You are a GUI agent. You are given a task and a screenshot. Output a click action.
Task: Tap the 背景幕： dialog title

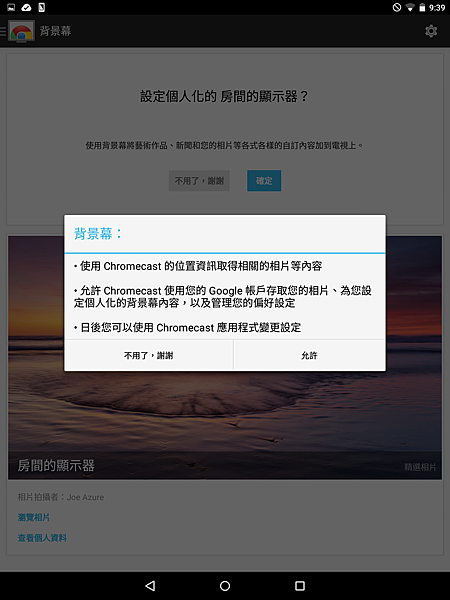tap(98, 233)
